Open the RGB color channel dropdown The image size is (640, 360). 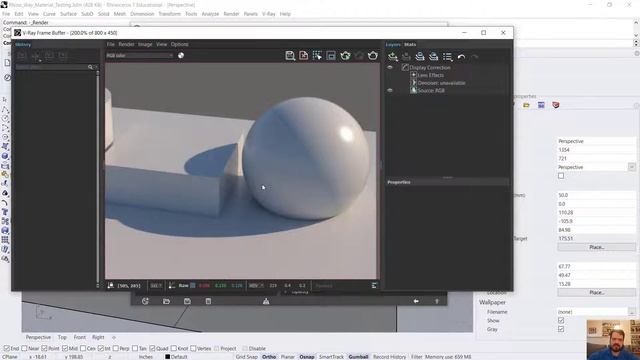click(140, 56)
